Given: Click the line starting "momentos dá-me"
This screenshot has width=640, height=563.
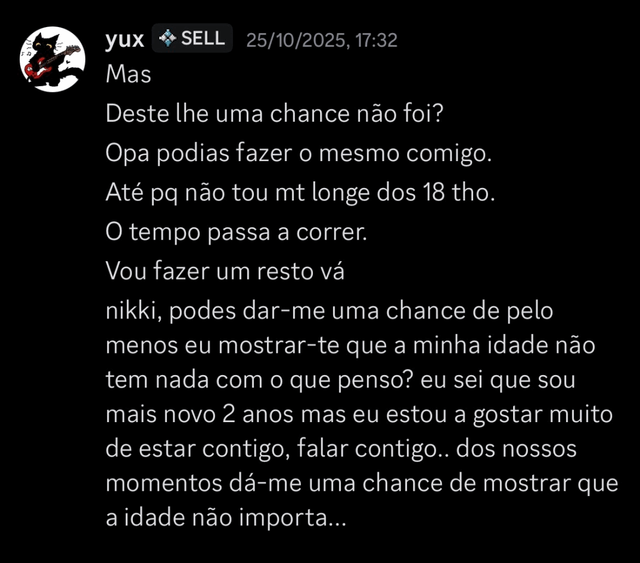Looking at the screenshot, I should [362, 483].
